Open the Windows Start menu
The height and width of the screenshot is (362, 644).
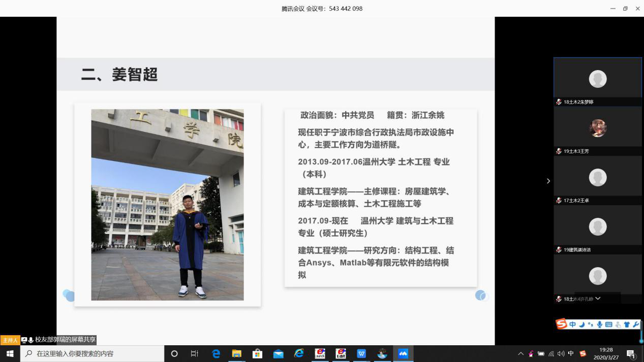[10, 353]
